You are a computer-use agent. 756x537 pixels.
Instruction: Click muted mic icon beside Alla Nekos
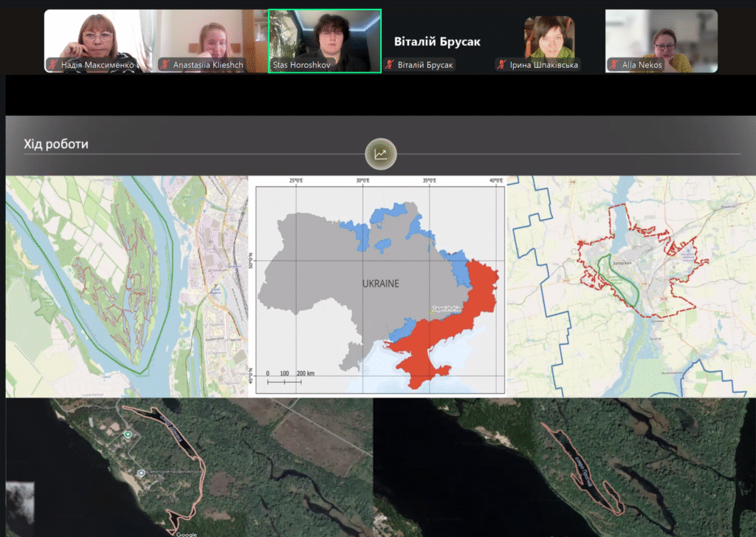(x=614, y=65)
